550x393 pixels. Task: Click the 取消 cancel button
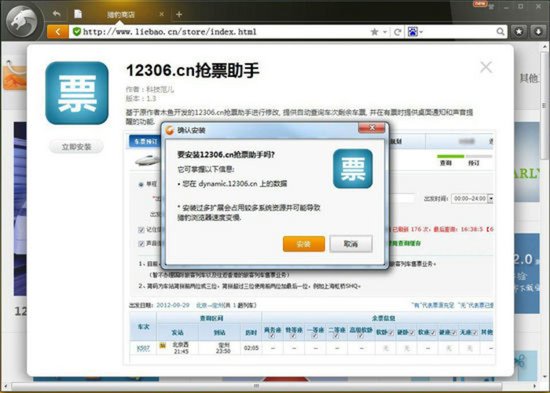point(351,244)
